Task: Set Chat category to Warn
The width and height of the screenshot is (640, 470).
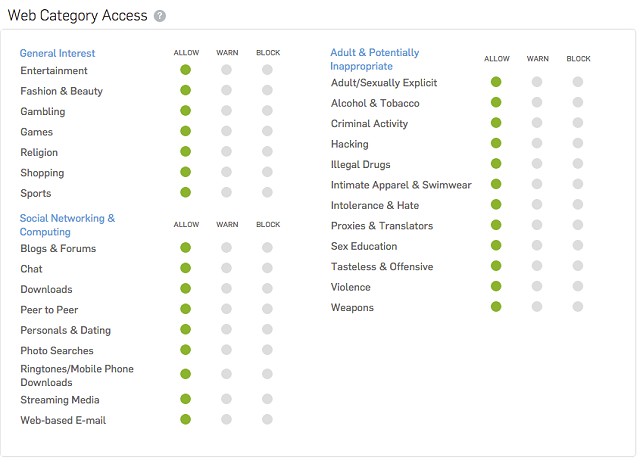Action: click(x=226, y=268)
